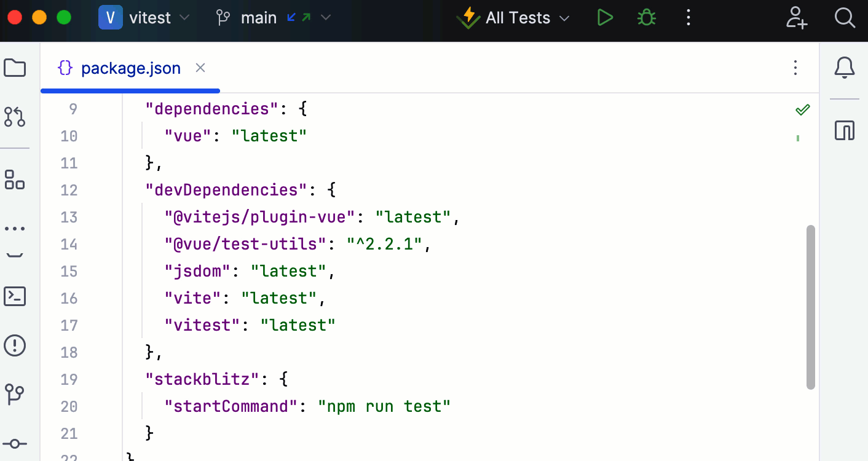
Task: Open the vitest project dropdown
Action: (x=184, y=18)
